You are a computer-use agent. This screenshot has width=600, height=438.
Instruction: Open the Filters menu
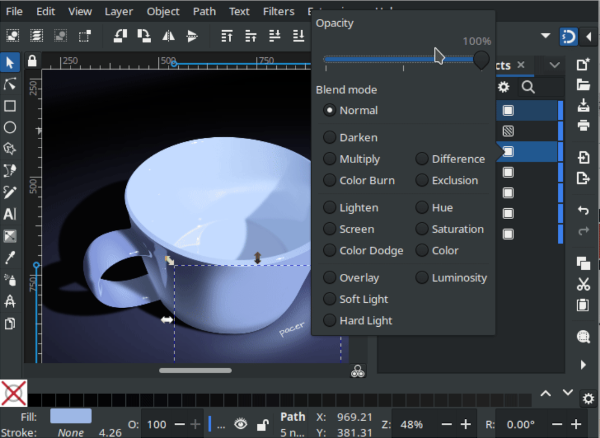pyautogui.click(x=279, y=12)
